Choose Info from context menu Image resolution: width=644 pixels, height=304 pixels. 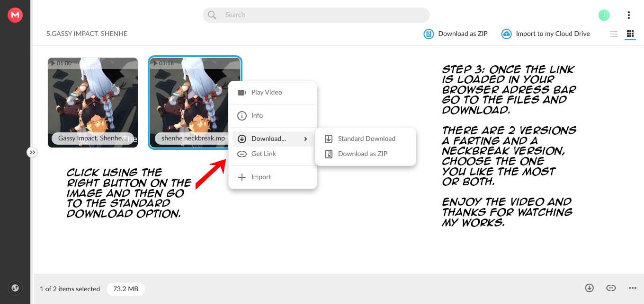pos(273,115)
